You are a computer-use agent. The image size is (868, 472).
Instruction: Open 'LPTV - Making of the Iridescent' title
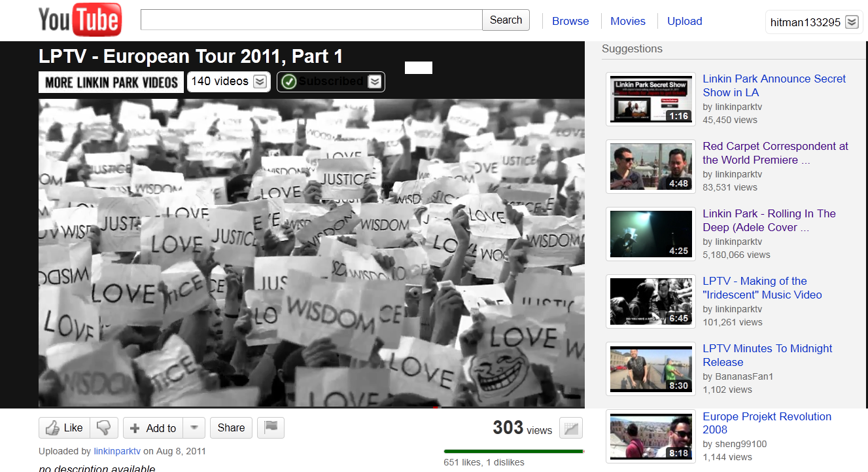[x=762, y=287]
